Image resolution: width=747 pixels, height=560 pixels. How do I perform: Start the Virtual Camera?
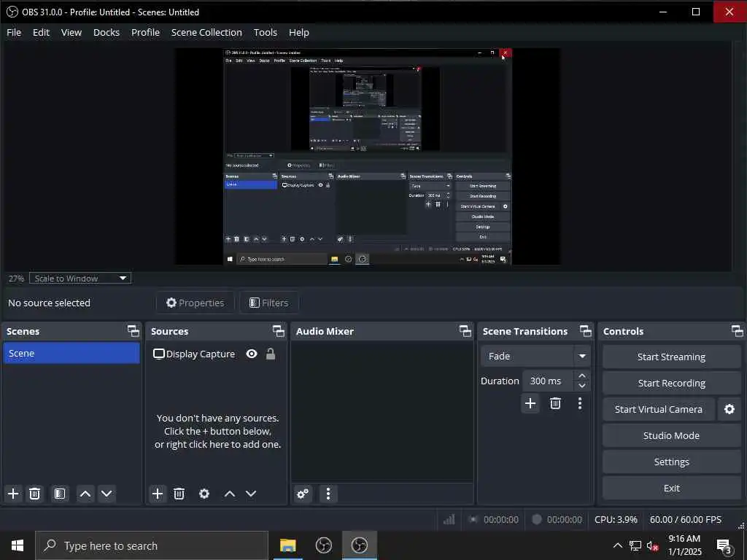[659, 409]
